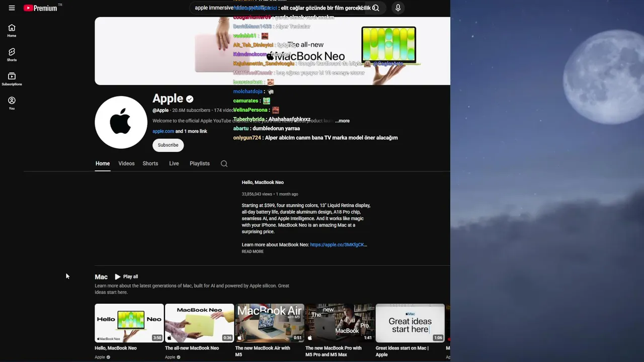Image resolution: width=644 pixels, height=362 pixels.
Task: Open the Hello MacBook Neo 3:50 thumbnail
Action: point(129,323)
